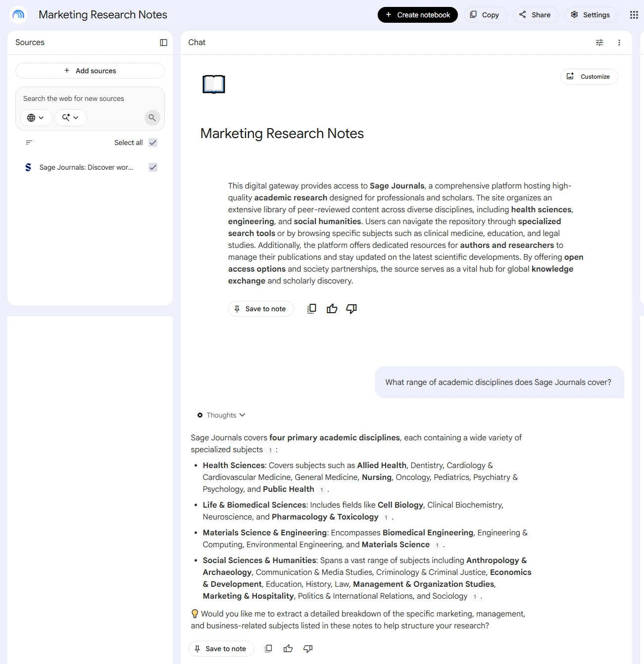Click the source filter icon
The height and width of the screenshot is (664, 644).
[x=29, y=142]
